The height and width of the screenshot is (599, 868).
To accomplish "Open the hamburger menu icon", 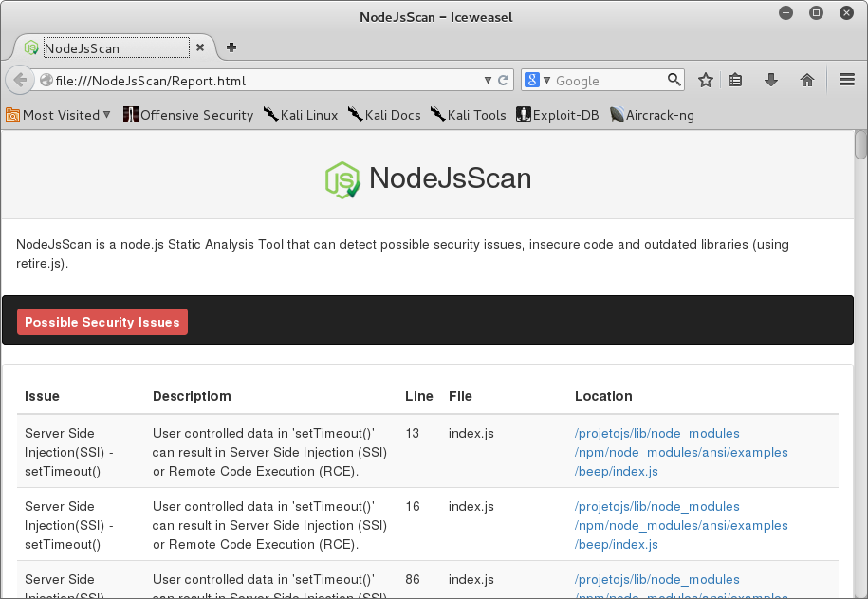I will coord(847,80).
